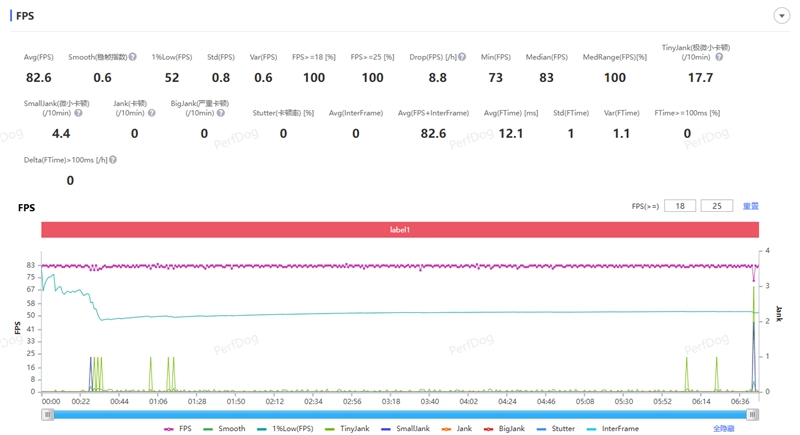This screenshot has height=435, width=800.
Task: Toggle Stutter series in chart legend
Action: (x=555, y=428)
